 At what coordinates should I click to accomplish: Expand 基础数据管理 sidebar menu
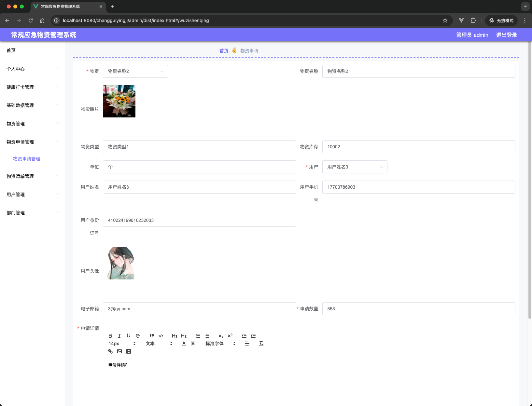[33, 105]
